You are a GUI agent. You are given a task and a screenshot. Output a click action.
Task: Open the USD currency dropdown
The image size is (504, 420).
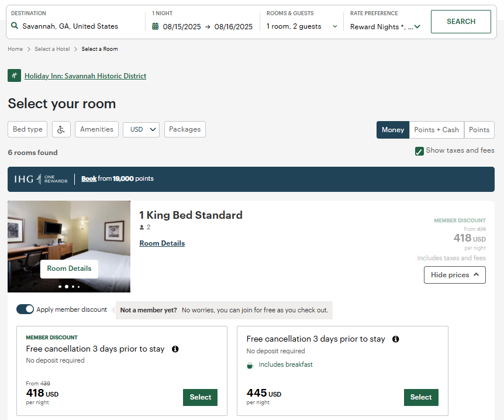click(x=141, y=129)
